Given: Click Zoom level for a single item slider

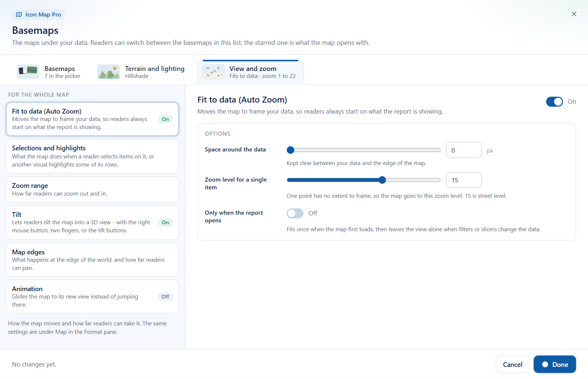Looking at the screenshot, I should click(x=363, y=180).
